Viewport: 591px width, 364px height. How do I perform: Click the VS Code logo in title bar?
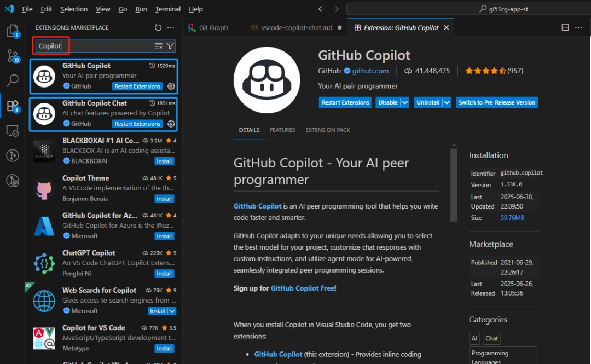pos(9,9)
